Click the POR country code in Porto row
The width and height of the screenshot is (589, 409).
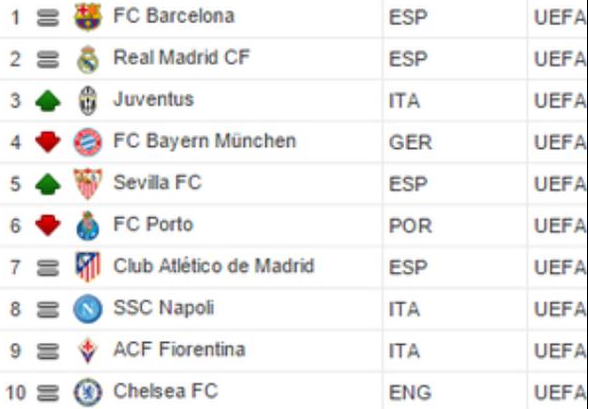(x=410, y=226)
